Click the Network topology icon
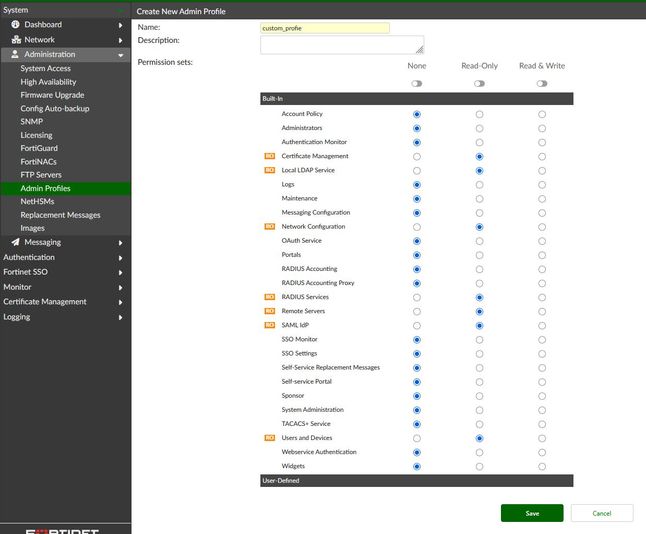The width and height of the screenshot is (646, 534). pos(16,40)
